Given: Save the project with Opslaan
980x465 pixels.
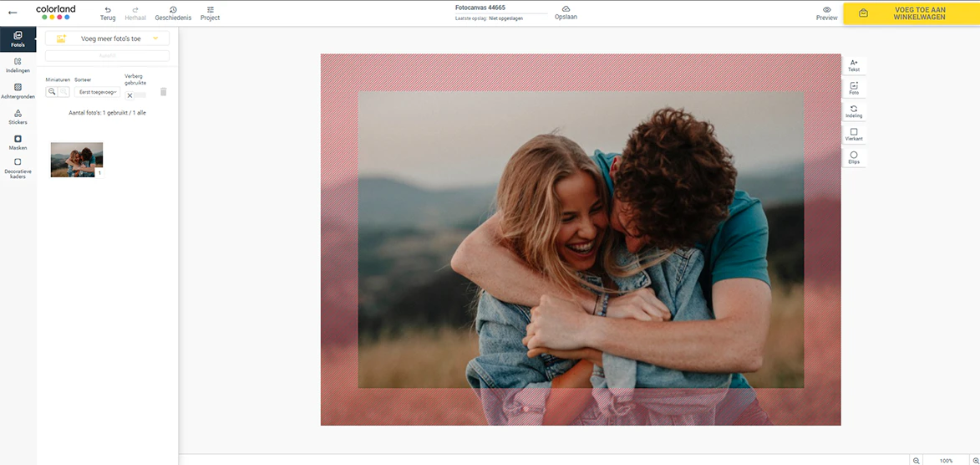Looking at the screenshot, I should point(566,13).
